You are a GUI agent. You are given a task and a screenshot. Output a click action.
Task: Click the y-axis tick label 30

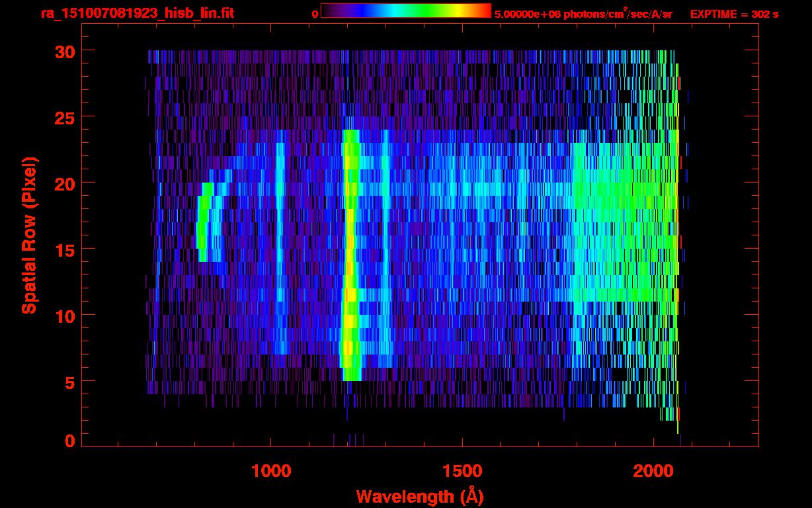[65, 51]
